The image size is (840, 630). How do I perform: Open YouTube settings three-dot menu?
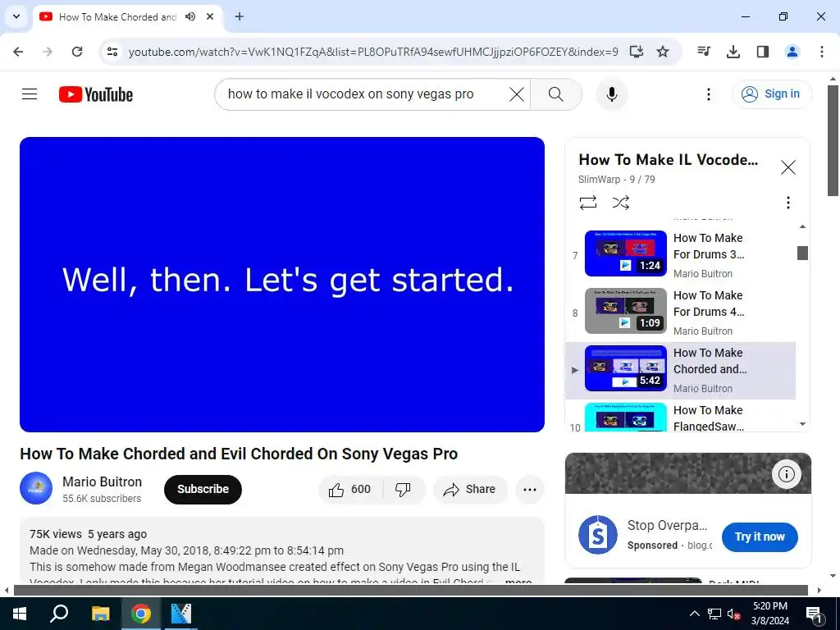708,94
